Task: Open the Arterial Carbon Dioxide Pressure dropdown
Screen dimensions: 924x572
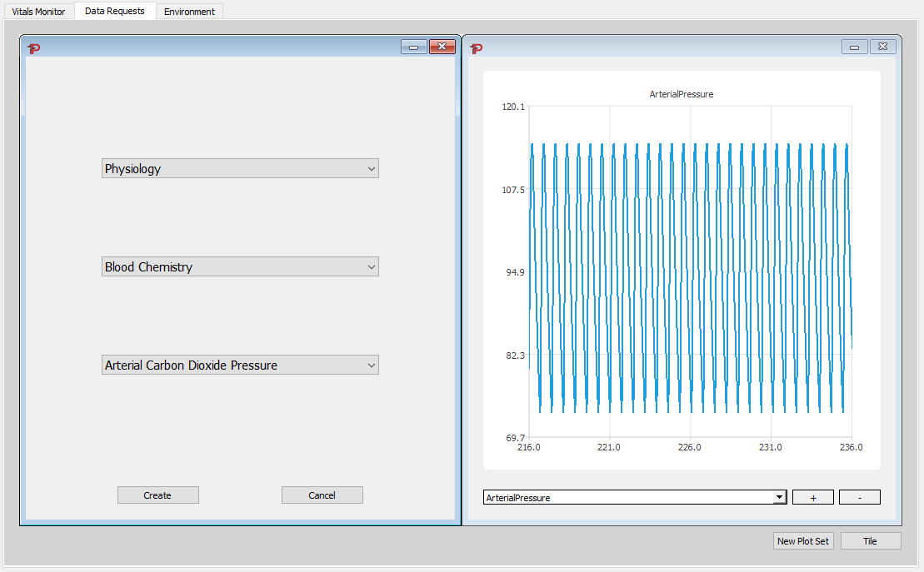Action: [x=240, y=366]
